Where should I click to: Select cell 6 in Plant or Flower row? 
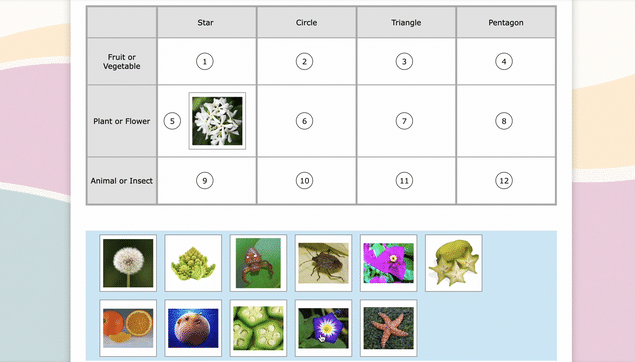(307, 121)
